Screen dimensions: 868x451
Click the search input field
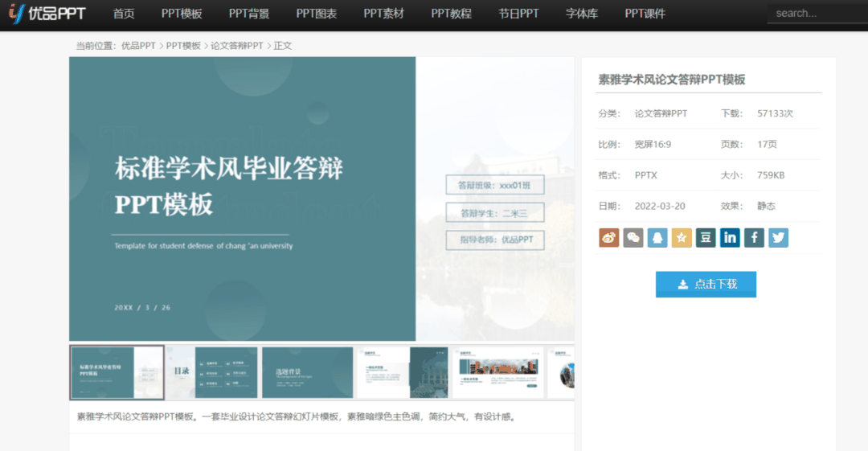[x=816, y=14]
